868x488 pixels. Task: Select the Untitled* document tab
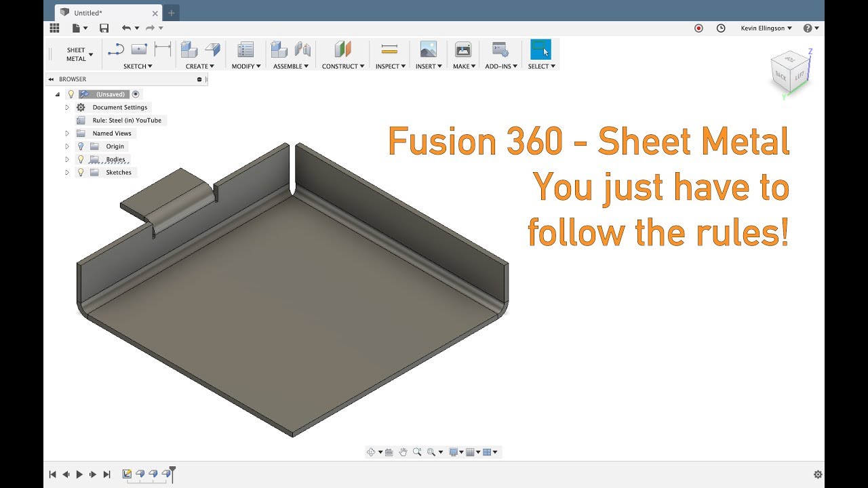(107, 12)
